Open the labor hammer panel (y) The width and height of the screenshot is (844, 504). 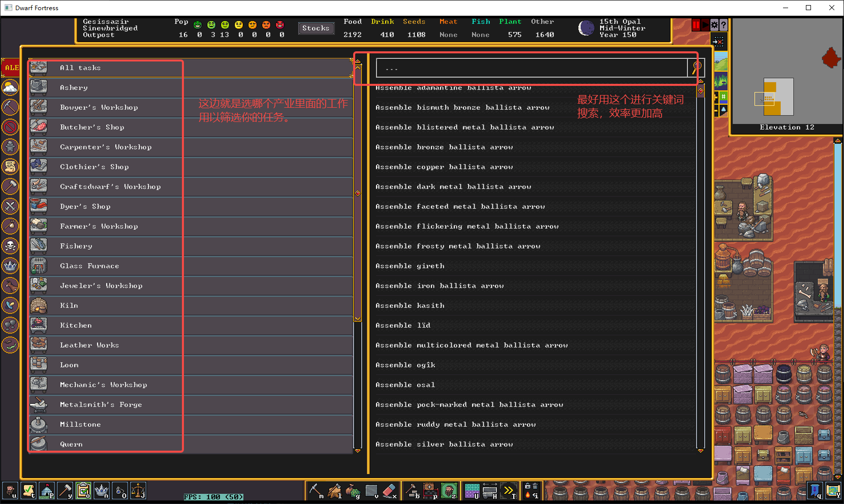coord(65,491)
